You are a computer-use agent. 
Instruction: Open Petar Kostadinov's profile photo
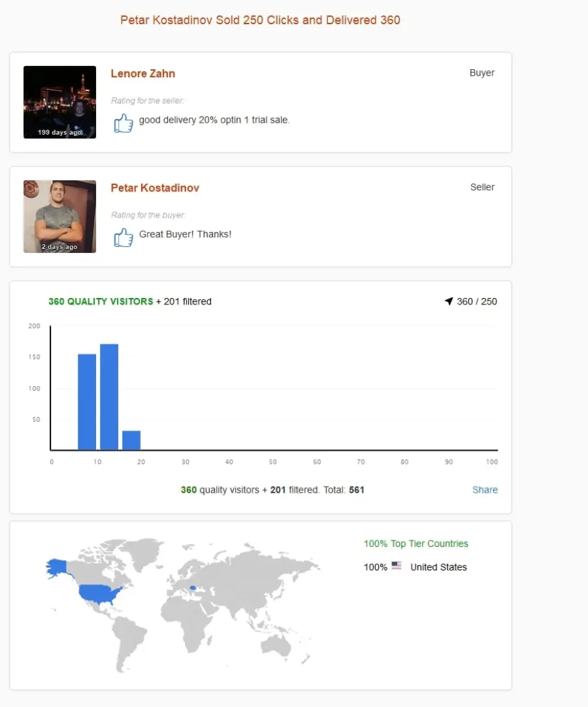[59, 216]
